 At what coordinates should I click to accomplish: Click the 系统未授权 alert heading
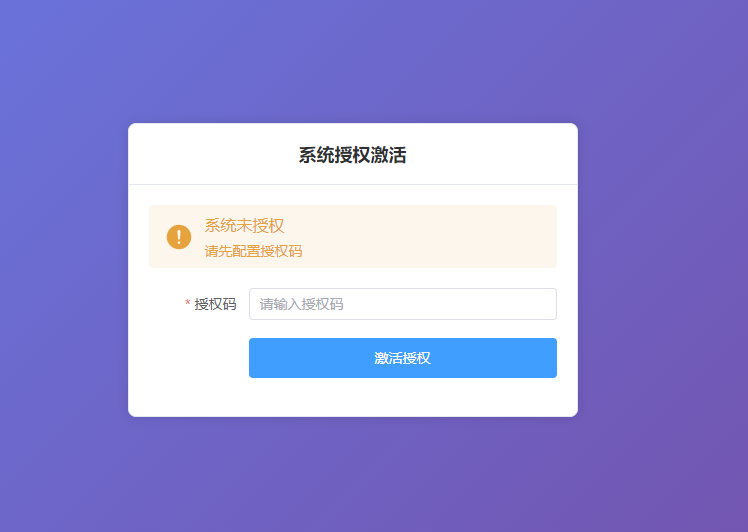click(244, 226)
